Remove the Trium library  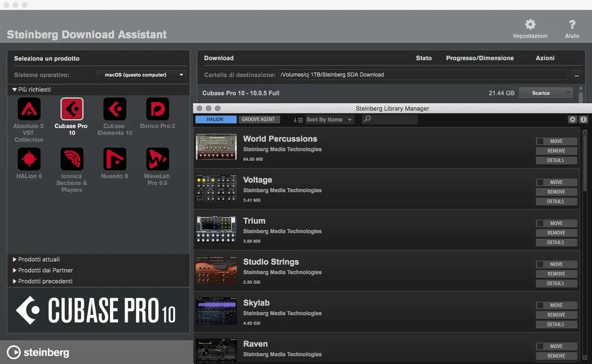click(556, 233)
